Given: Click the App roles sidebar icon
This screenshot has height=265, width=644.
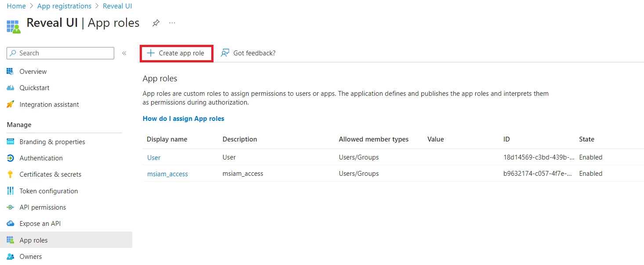Looking at the screenshot, I should pos(11,240).
